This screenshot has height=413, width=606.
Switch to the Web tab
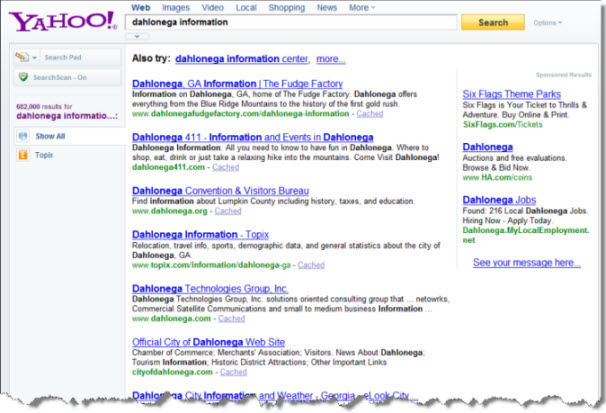(x=141, y=8)
